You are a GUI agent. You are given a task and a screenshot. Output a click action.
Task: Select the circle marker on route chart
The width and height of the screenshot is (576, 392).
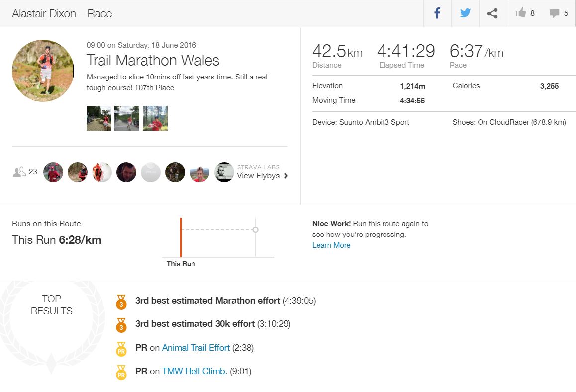click(x=256, y=230)
